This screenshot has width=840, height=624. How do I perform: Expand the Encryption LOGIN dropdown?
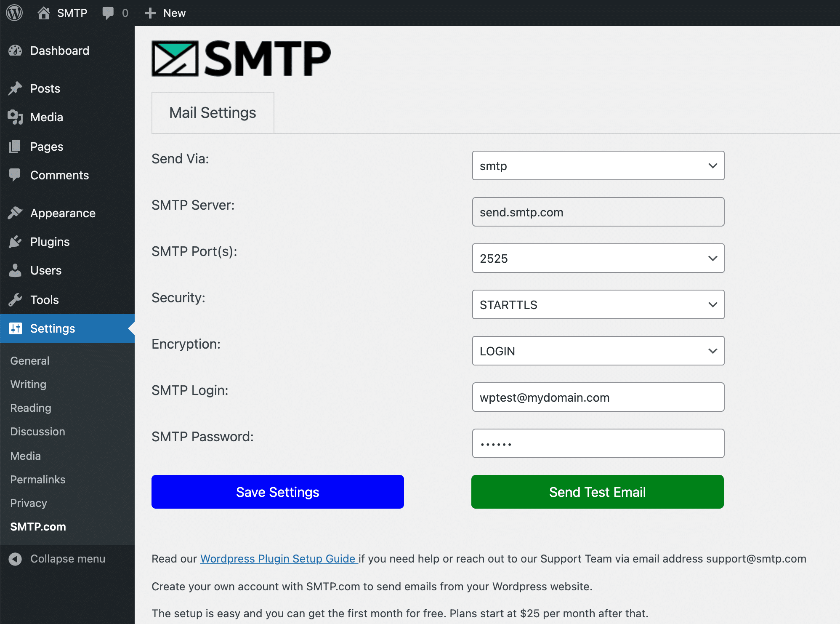pyautogui.click(x=598, y=351)
